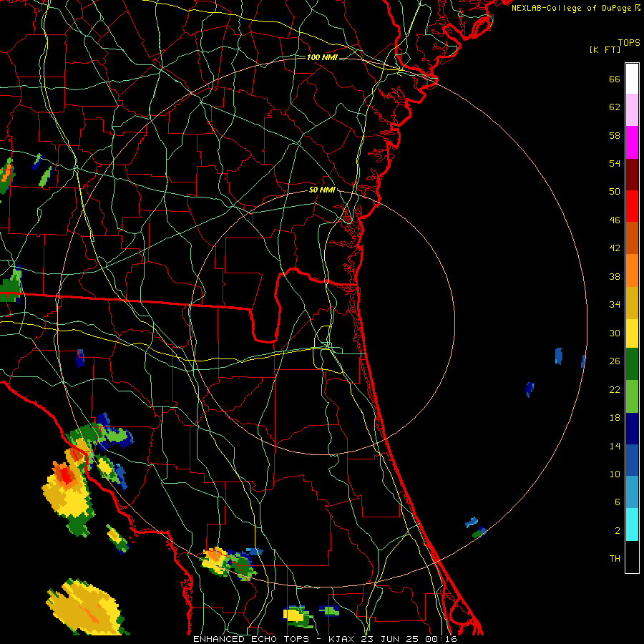Click the black TH legend swatch

coord(632,557)
